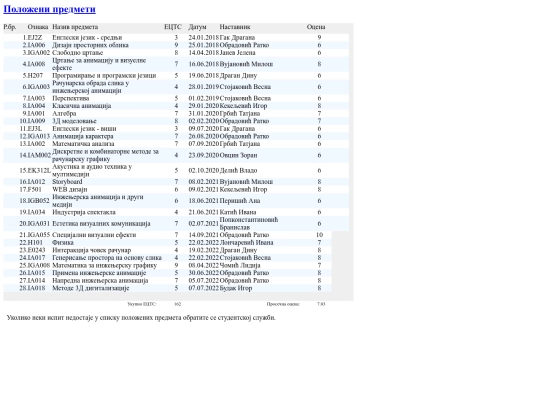Select subject Цртање за анимацију и визуелне ефекте
This screenshot has width=540, height=405.
[99, 64]
